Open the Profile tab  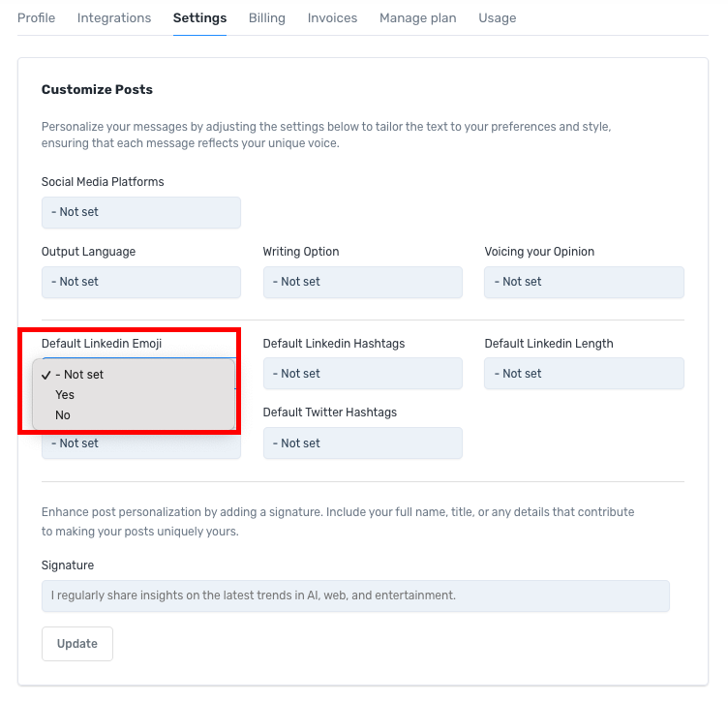click(36, 17)
